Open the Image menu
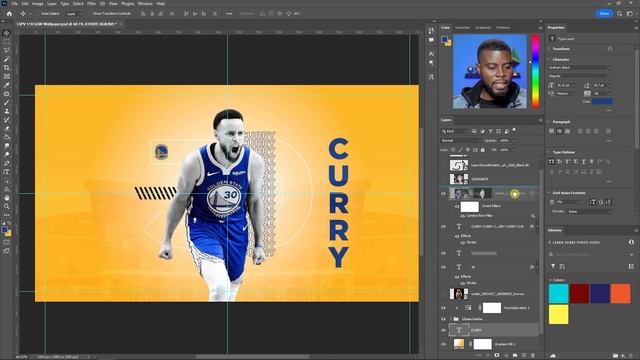The width and height of the screenshot is (640, 360). coord(38,3)
